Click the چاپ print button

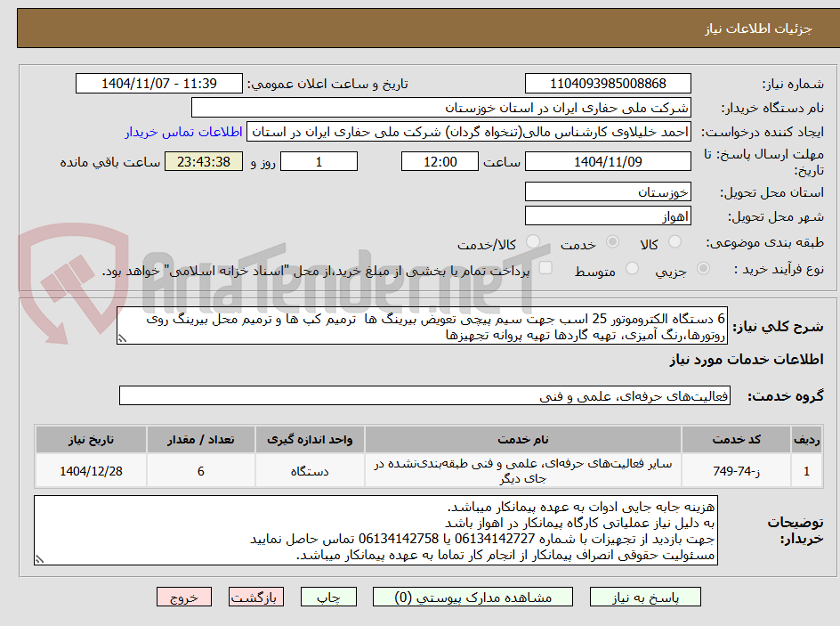[328, 597]
